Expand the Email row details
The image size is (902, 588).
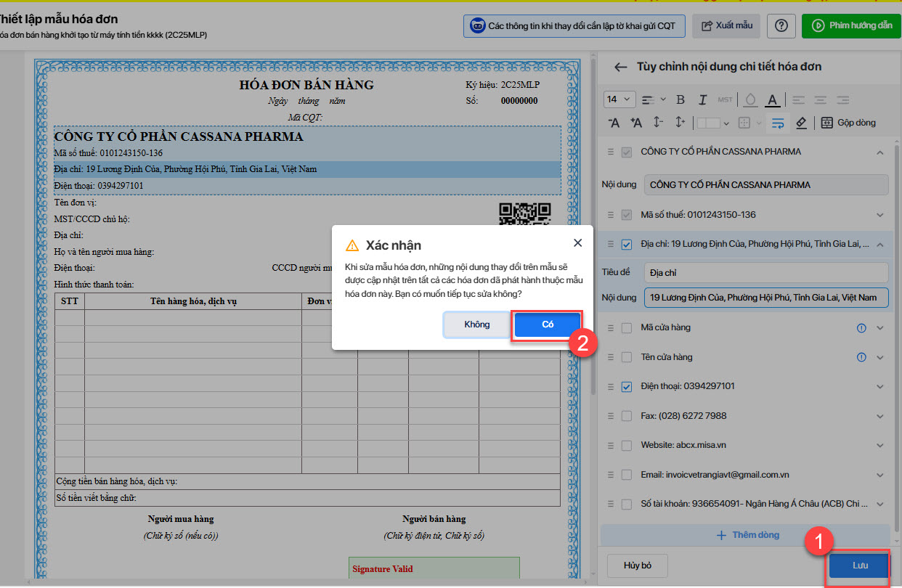coord(880,475)
